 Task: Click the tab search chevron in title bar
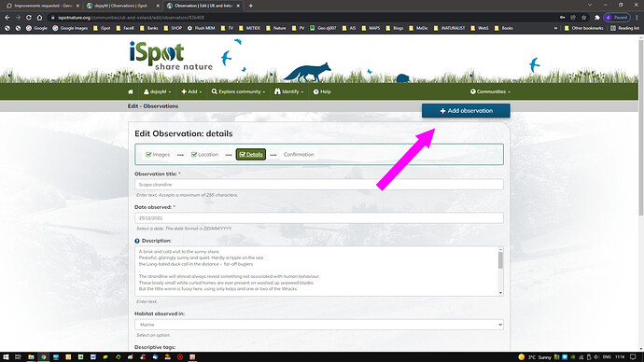pos(590,5)
